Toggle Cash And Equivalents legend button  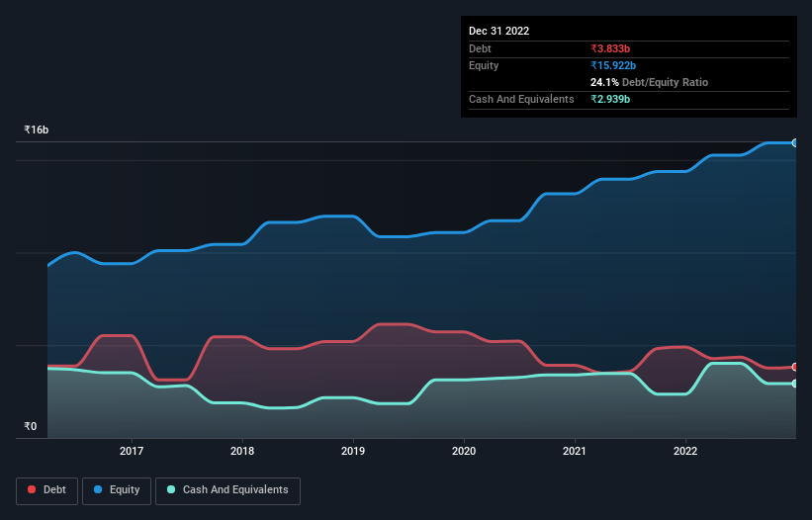pyautogui.click(x=227, y=490)
